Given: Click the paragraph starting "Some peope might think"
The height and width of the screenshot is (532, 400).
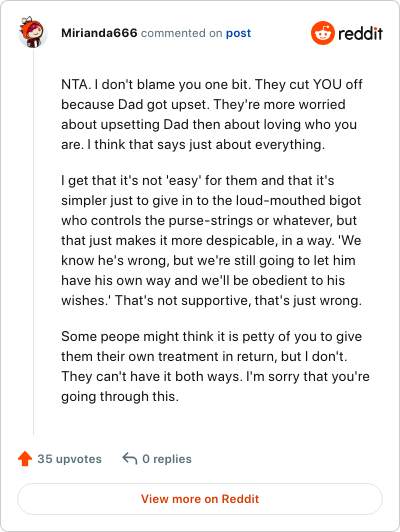Looking at the screenshot, I should point(215,366).
